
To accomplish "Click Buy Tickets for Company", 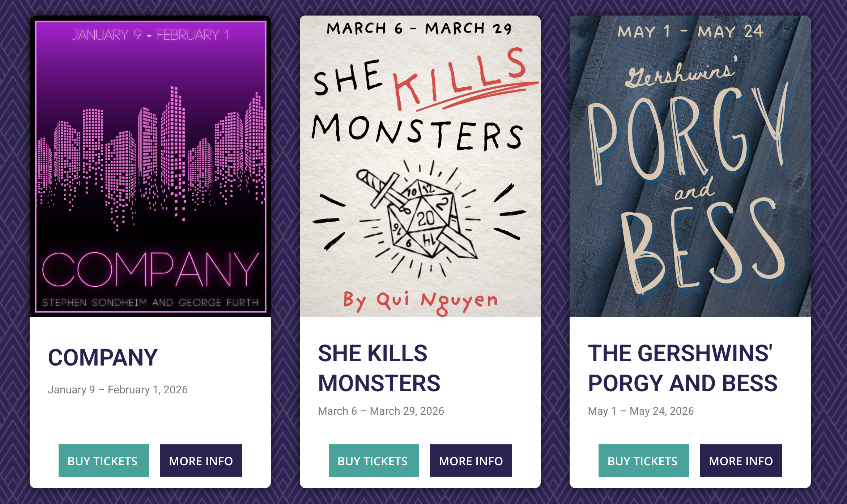I will [x=103, y=461].
